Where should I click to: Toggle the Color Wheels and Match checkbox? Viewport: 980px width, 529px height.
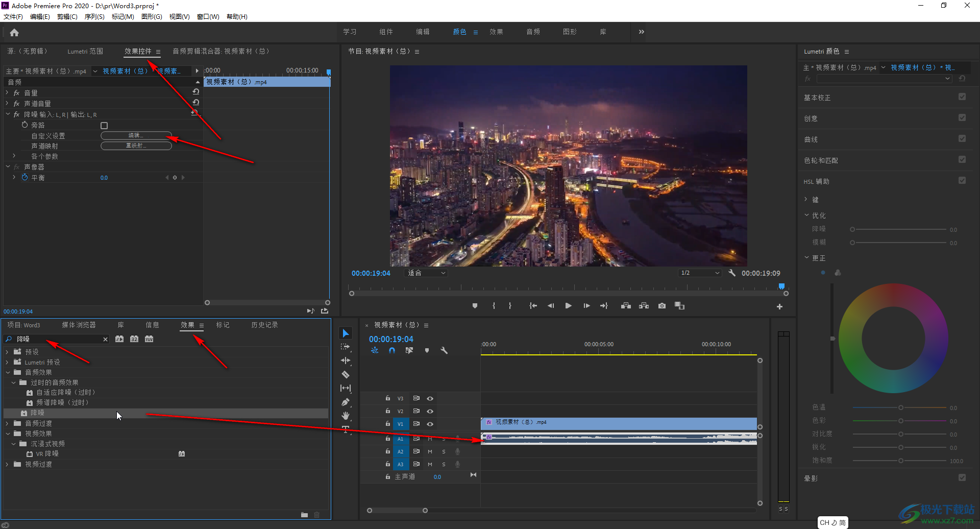pos(962,159)
